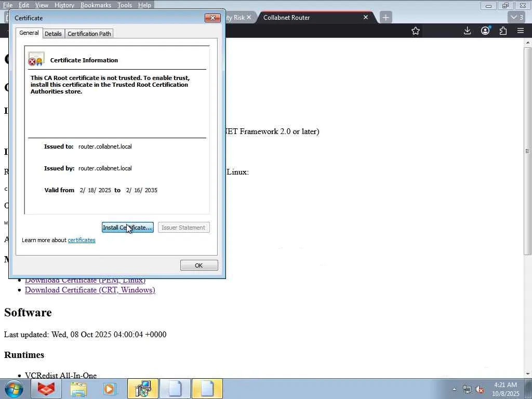This screenshot has width=532, height=399.
Task: Open the browser hamburger menu
Action: point(521,31)
